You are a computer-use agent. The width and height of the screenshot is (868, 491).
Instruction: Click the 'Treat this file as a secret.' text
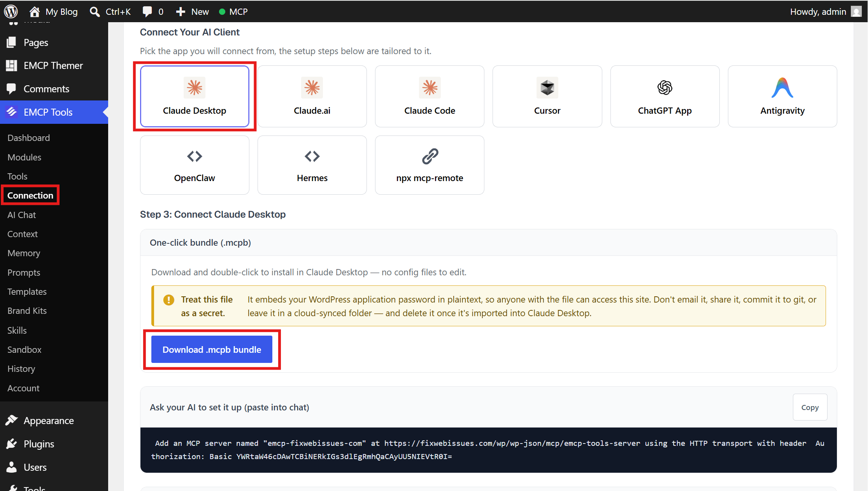pyautogui.click(x=207, y=306)
